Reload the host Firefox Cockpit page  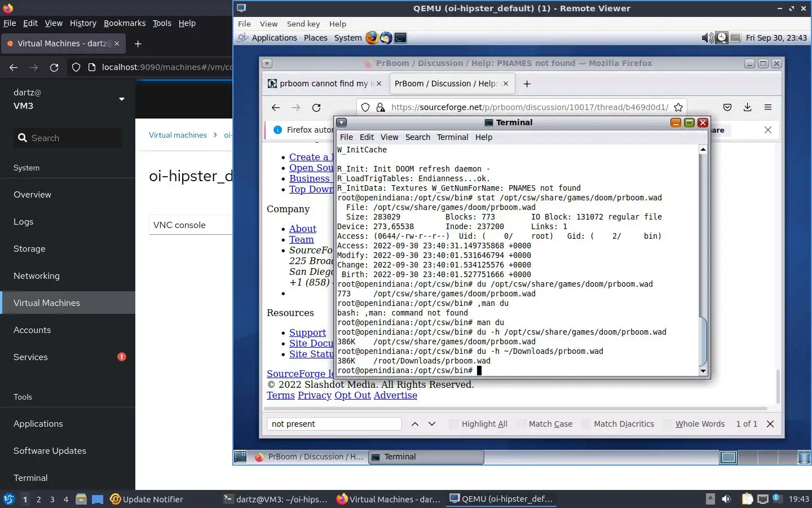click(54, 67)
